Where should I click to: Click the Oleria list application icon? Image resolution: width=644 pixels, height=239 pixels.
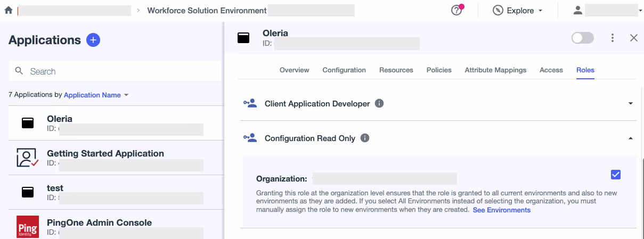coord(28,123)
